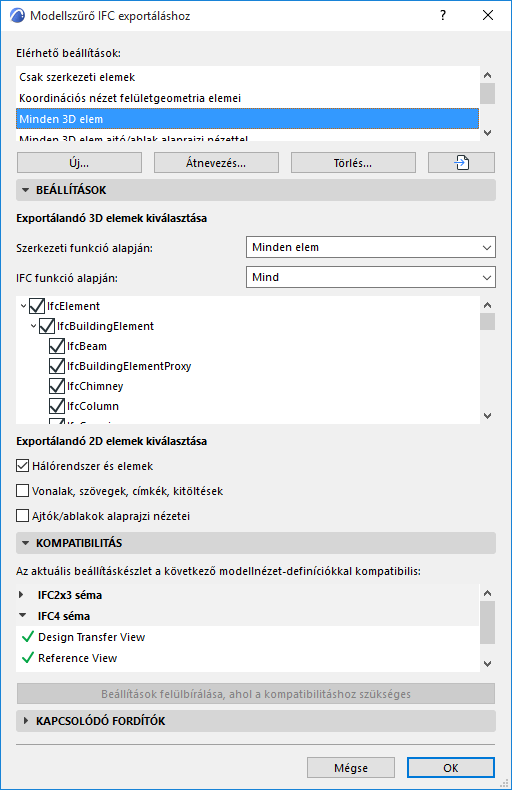Select Koordinációs nézet felületgeometria elemei preset
The width and height of the screenshot is (512, 790).
point(247,98)
